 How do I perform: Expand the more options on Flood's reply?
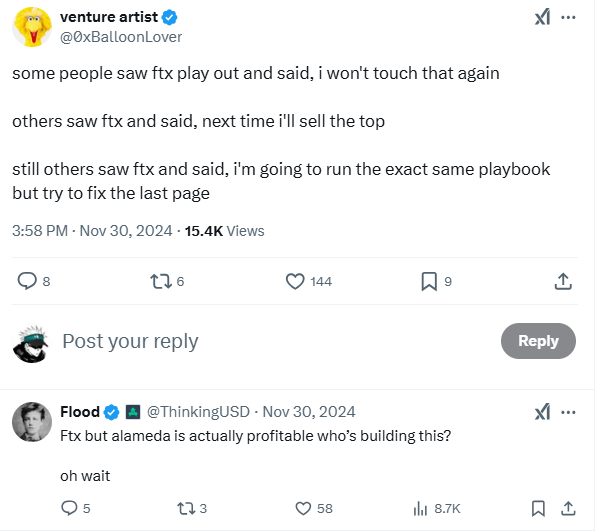tap(568, 412)
